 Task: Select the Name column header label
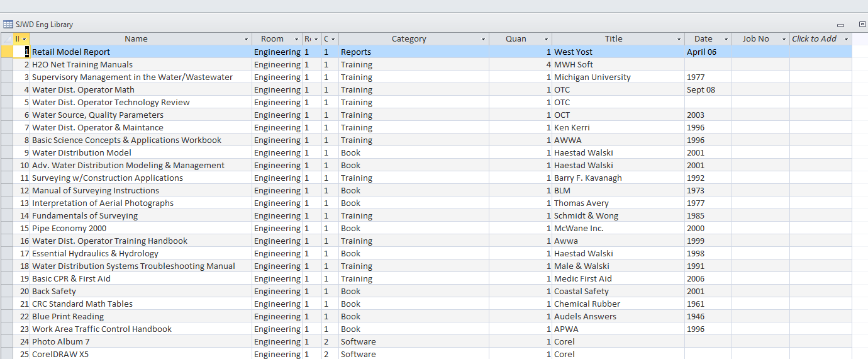click(136, 39)
